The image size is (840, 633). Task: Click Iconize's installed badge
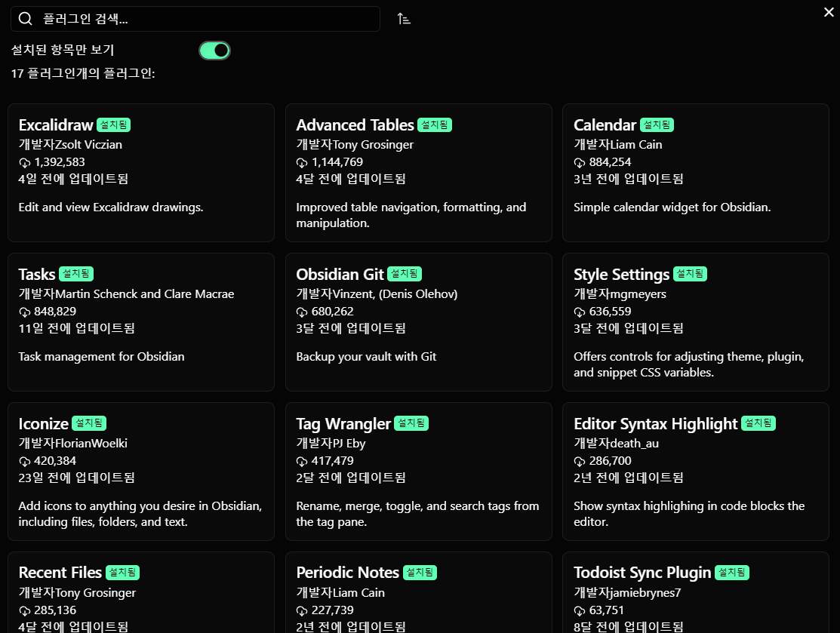[89, 423]
